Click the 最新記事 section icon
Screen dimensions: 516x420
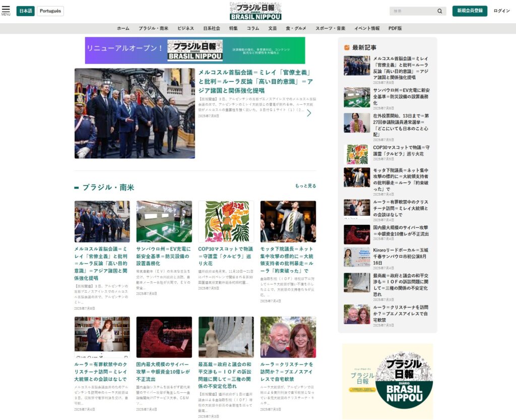click(347, 47)
